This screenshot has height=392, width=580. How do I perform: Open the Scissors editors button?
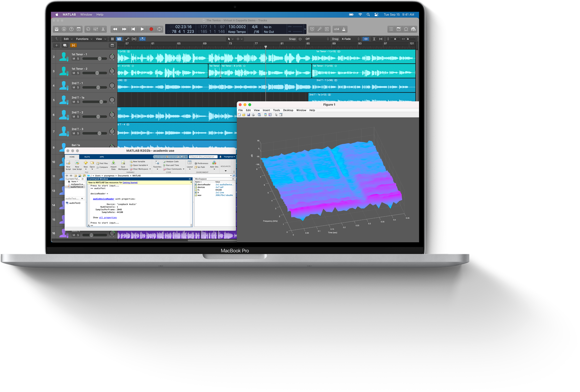click(x=103, y=29)
